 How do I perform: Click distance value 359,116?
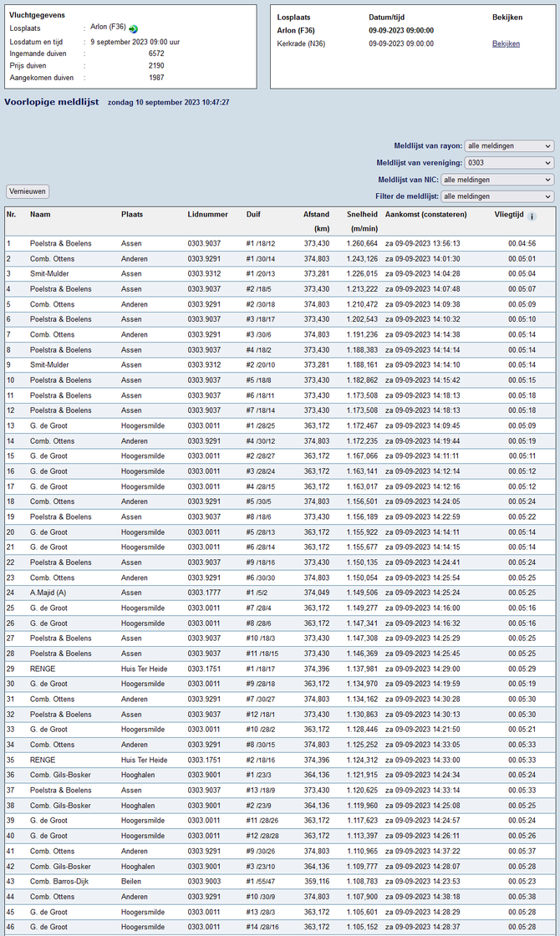click(x=317, y=882)
